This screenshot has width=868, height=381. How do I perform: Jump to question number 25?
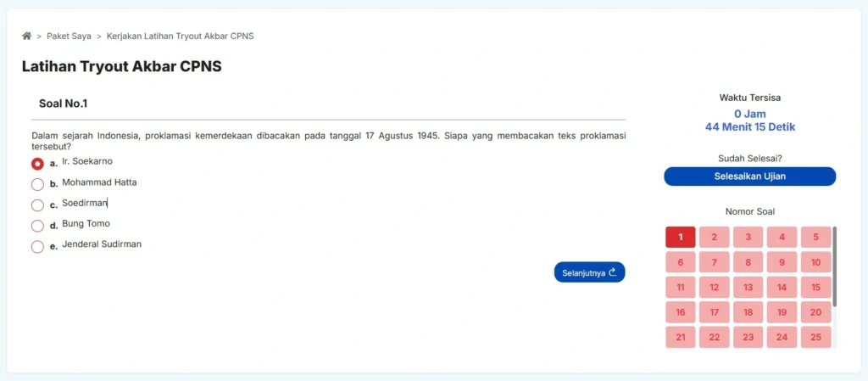pyautogui.click(x=815, y=338)
